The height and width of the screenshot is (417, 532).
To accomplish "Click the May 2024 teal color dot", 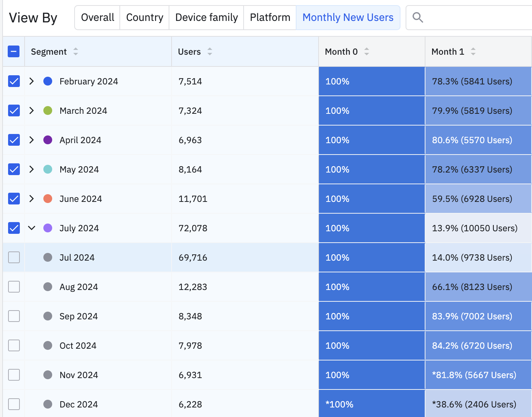I will 48,169.
